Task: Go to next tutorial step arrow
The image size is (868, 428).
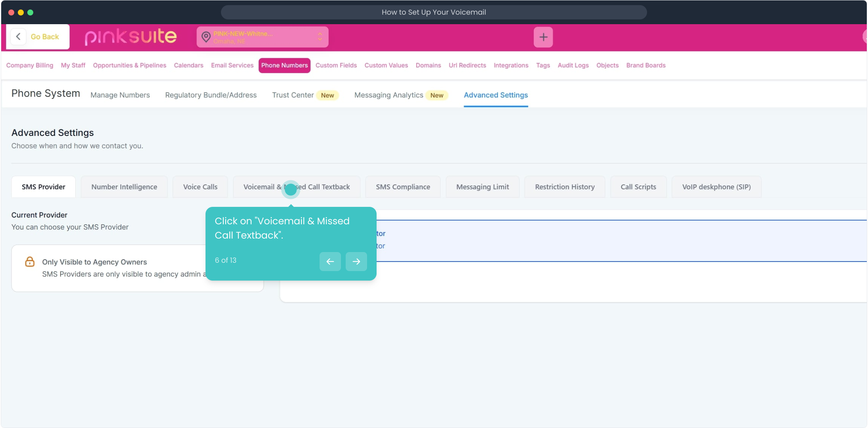Action: 356,261
